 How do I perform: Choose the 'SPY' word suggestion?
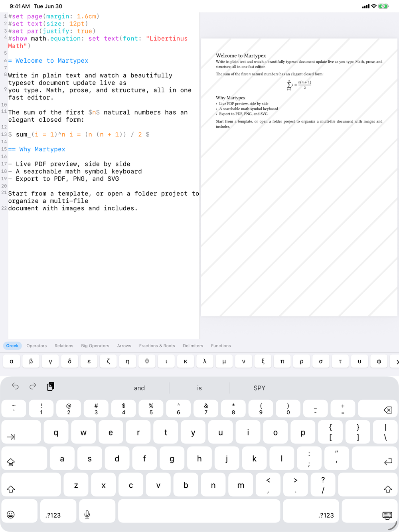[x=259, y=388]
